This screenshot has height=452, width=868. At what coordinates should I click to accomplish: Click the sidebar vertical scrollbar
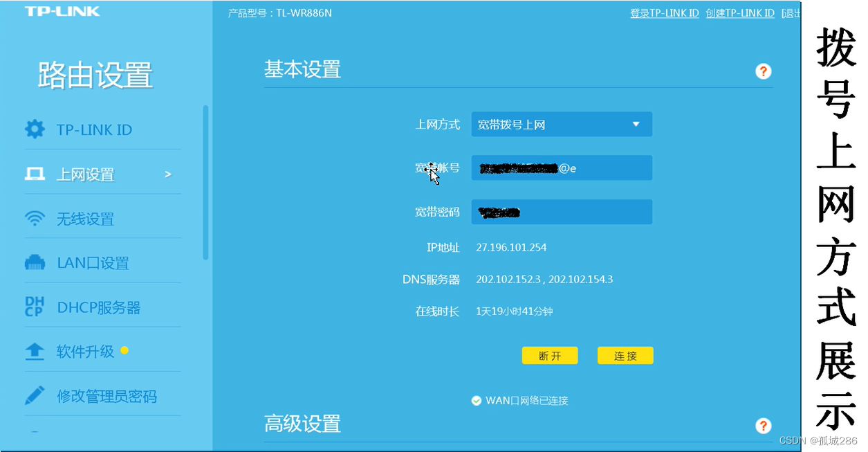click(x=205, y=183)
